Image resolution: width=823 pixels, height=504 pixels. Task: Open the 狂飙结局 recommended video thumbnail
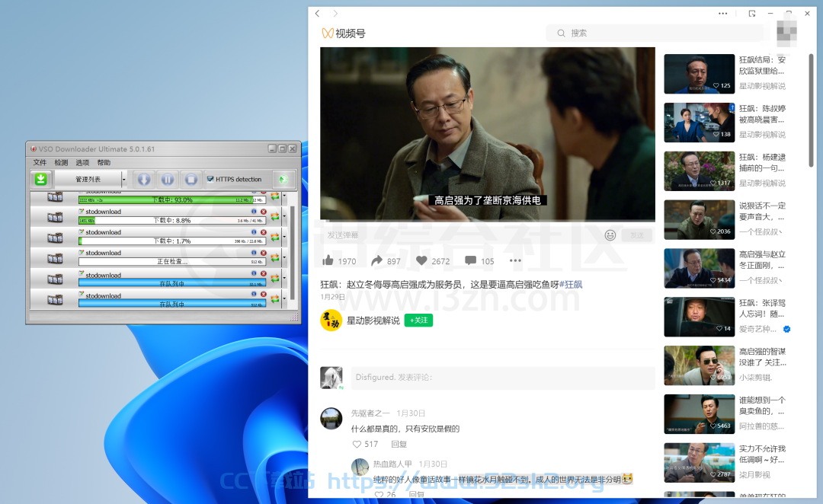pos(699,74)
